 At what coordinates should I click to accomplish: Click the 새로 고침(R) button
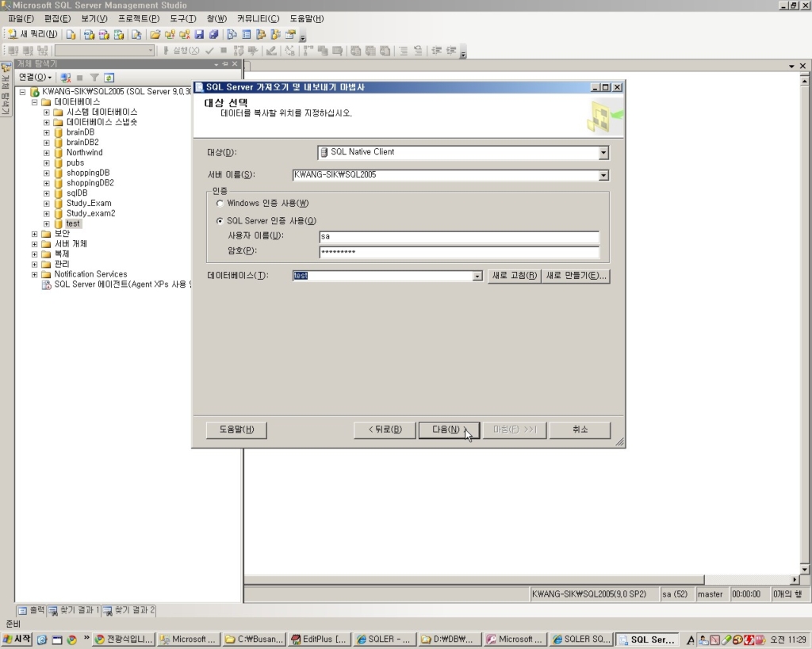(x=514, y=276)
